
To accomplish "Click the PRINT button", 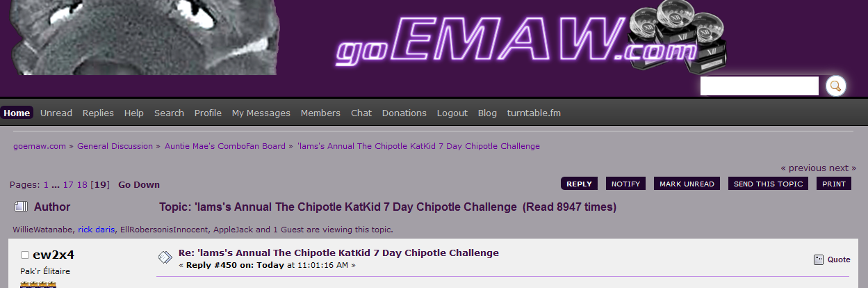I will [x=834, y=184].
